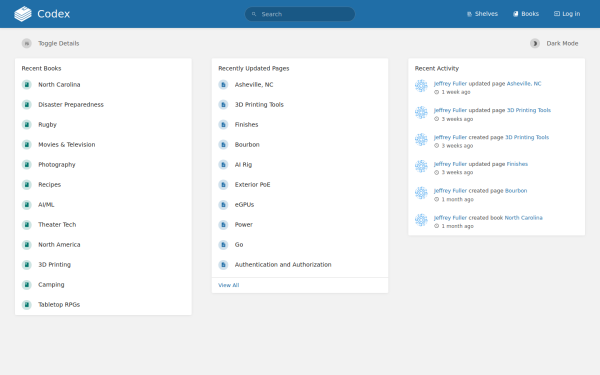The height and width of the screenshot is (375, 600).
Task: Click the book icon next to North Carolina
Action: pos(26,85)
